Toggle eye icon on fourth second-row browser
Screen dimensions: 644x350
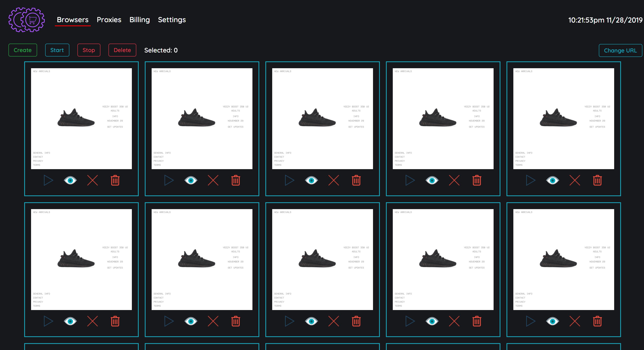pos(432,321)
